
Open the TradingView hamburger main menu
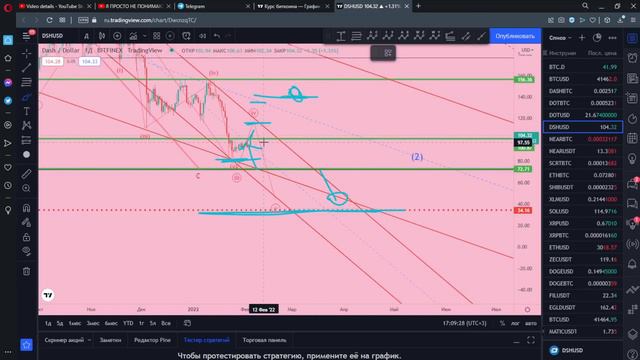tap(27, 36)
